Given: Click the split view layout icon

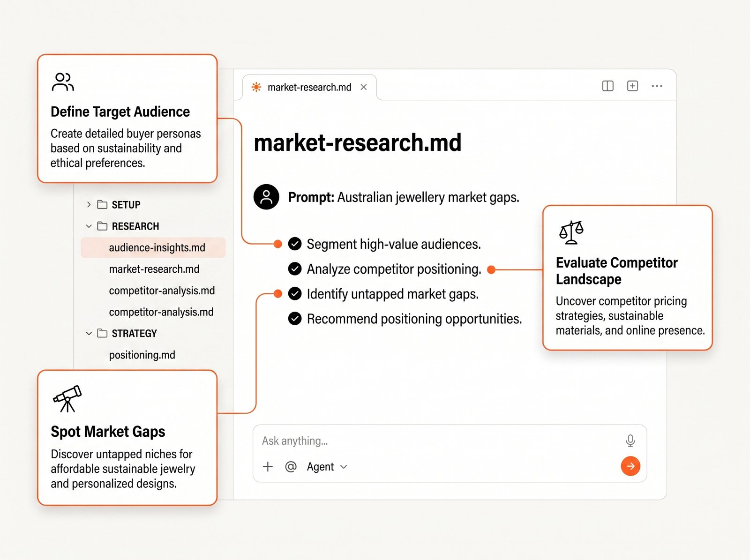Looking at the screenshot, I should pos(607,86).
